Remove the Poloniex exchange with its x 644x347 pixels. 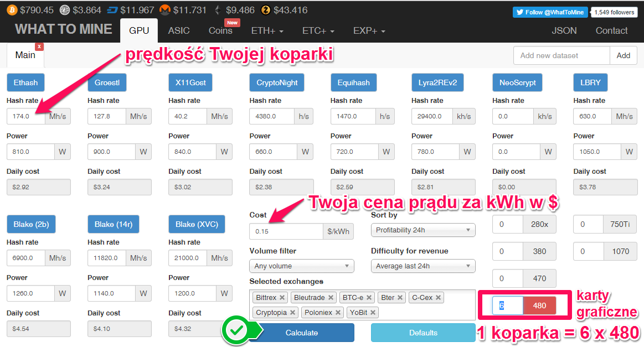point(337,313)
